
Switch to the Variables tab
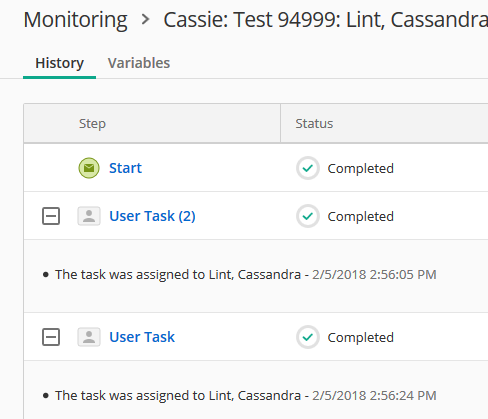click(x=139, y=63)
